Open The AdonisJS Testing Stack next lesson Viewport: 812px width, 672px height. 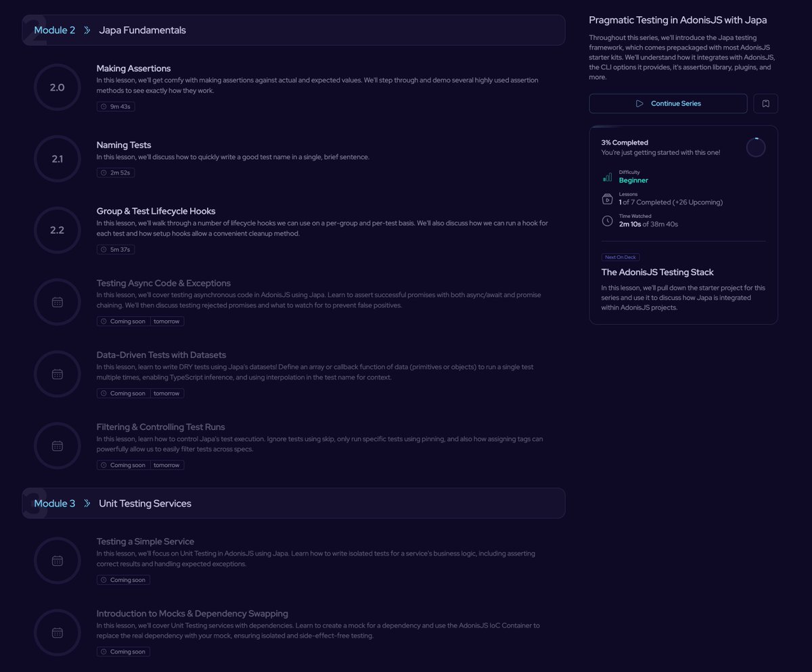pyautogui.click(x=658, y=272)
